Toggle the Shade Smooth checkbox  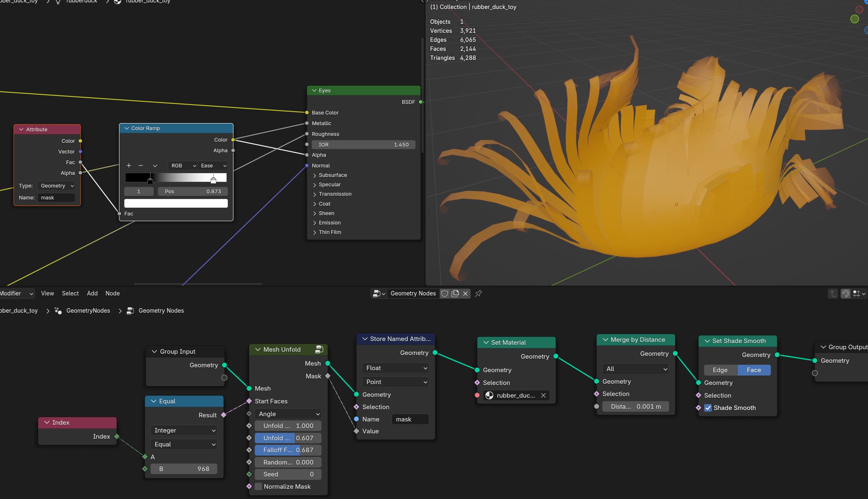click(x=708, y=408)
